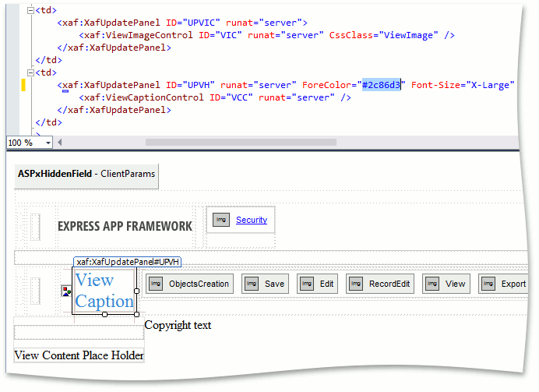Click the Img icon on RecordEdit
Screen dimensions: 539x392
356,284
